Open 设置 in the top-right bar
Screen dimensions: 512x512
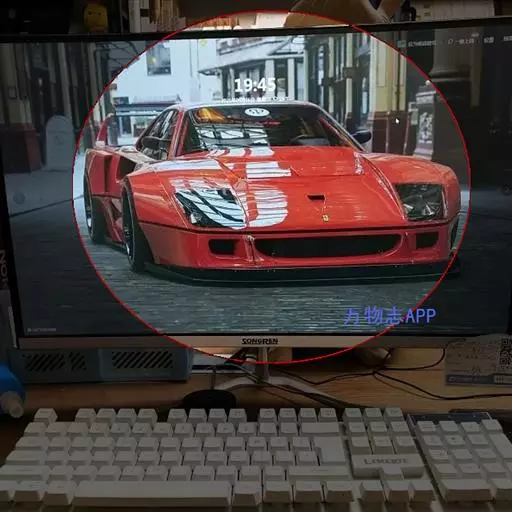pos(489,40)
